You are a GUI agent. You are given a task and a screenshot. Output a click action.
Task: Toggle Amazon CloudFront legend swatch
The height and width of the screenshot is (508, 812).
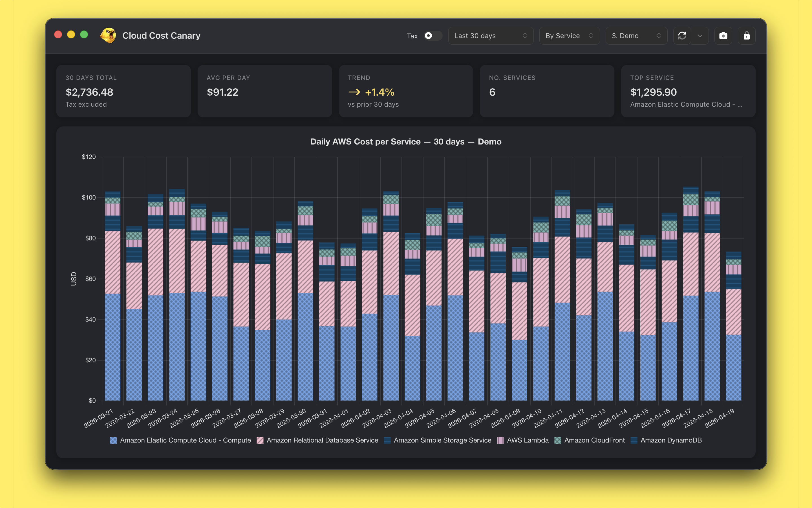[x=558, y=440]
